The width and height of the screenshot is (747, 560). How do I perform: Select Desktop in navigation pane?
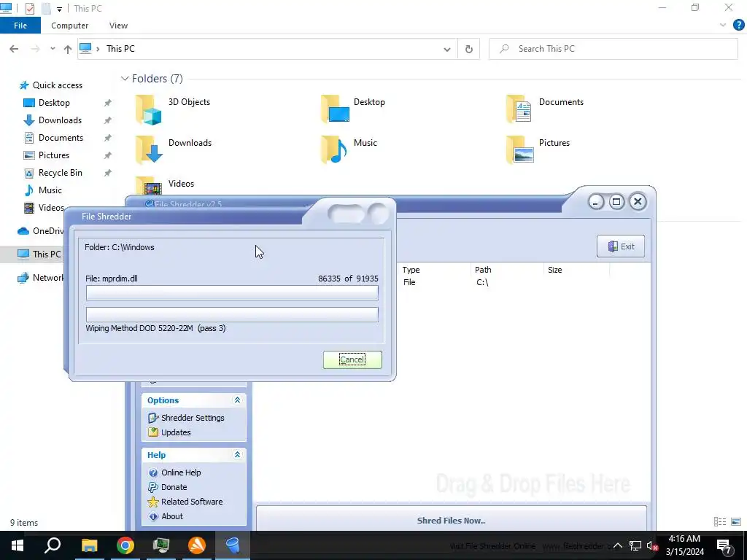tap(54, 103)
